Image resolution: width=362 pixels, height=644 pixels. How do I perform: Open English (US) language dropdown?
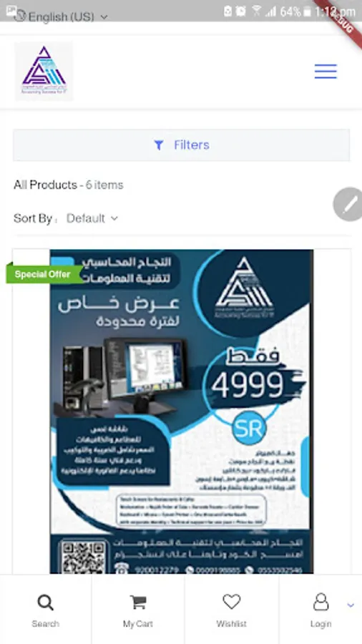pyautogui.click(x=68, y=17)
